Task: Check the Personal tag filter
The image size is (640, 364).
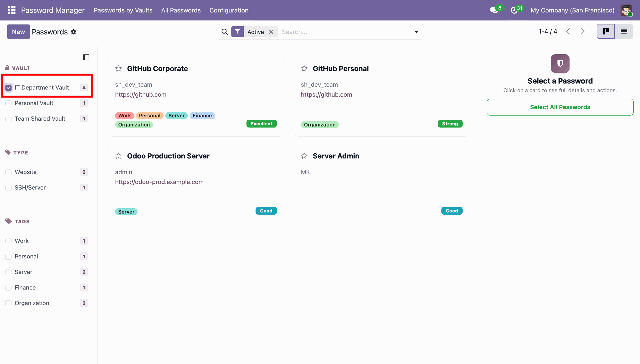Action: pyautogui.click(x=9, y=257)
